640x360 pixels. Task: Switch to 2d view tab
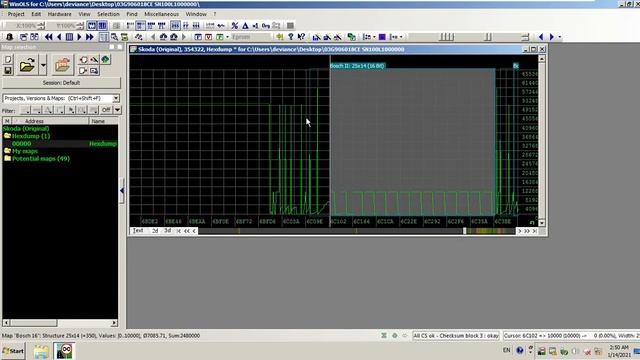point(155,231)
